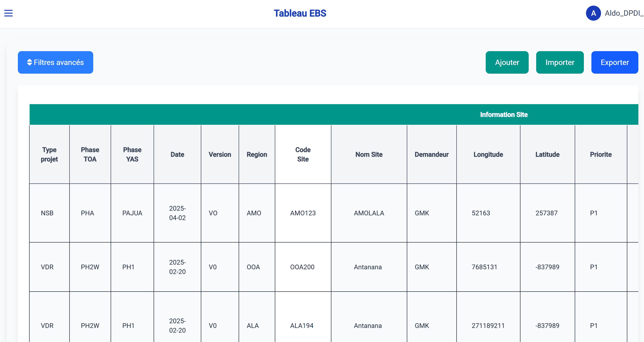Click the Longitude column header

click(488, 155)
